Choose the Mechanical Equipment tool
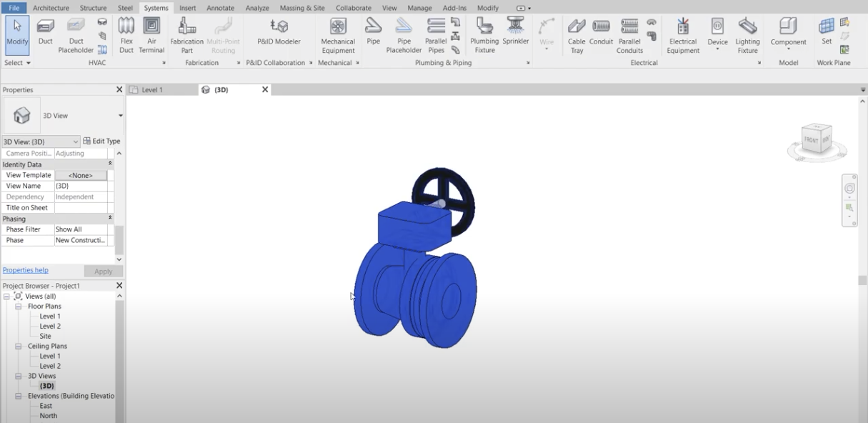868x423 pixels. pyautogui.click(x=338, y=34)
